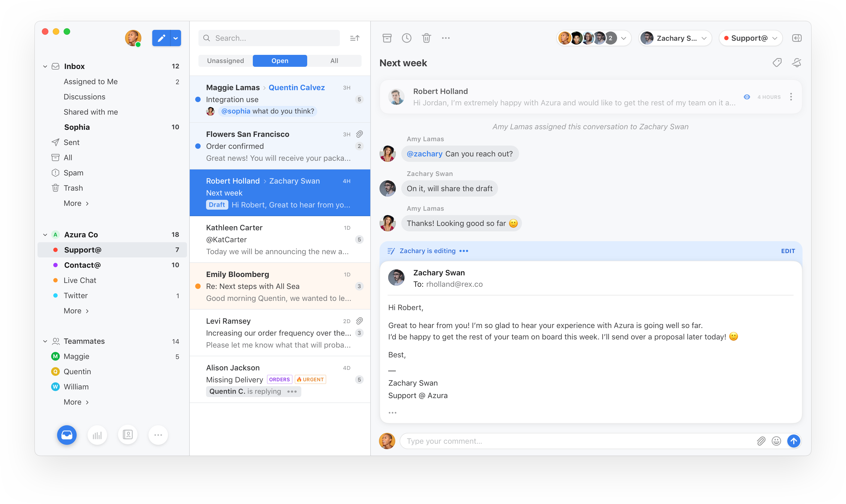Select the Unassigned tab in conversation list
846x504 pixels.
point(226,60)
